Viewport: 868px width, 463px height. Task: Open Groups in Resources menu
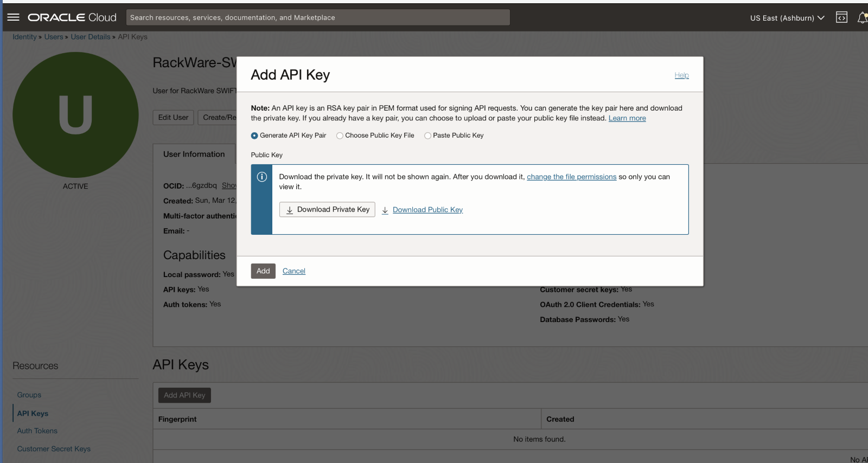(29, 395)
